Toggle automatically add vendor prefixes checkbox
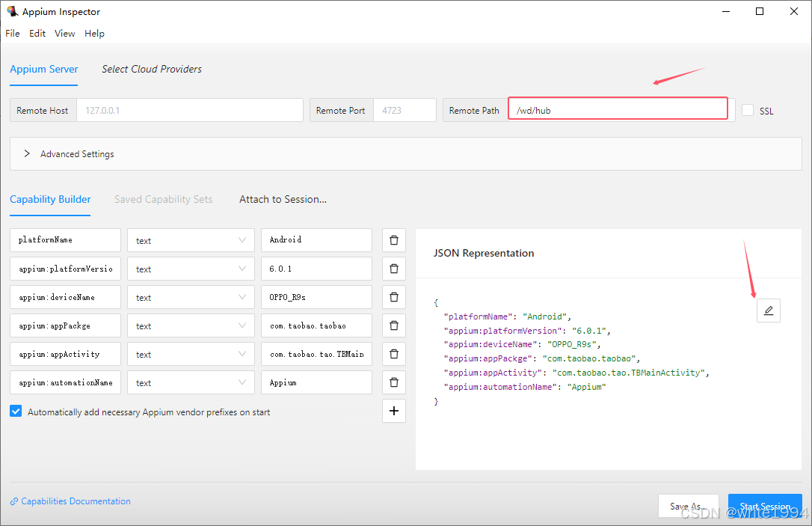The image size is (812, 526). [16, 412]
